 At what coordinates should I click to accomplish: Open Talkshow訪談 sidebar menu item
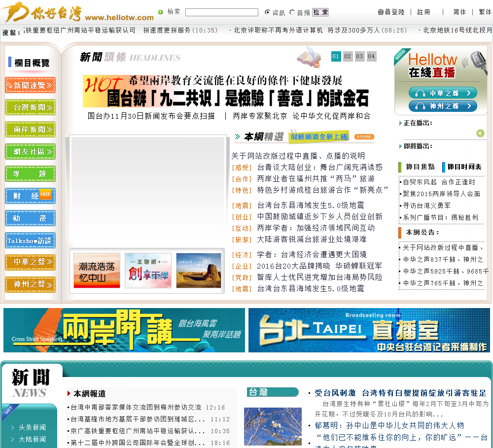tap(30, 241)
